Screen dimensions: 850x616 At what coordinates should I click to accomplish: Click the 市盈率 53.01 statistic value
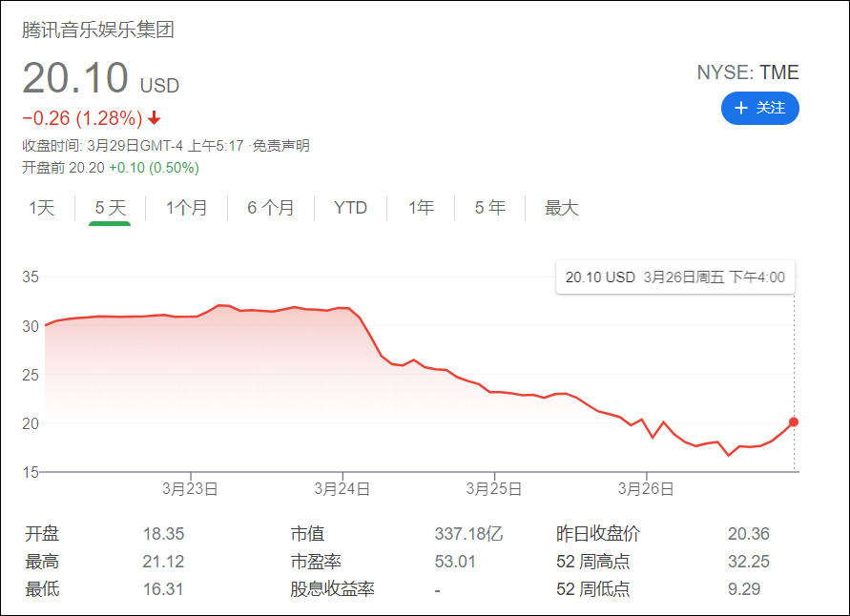(455, 562)
